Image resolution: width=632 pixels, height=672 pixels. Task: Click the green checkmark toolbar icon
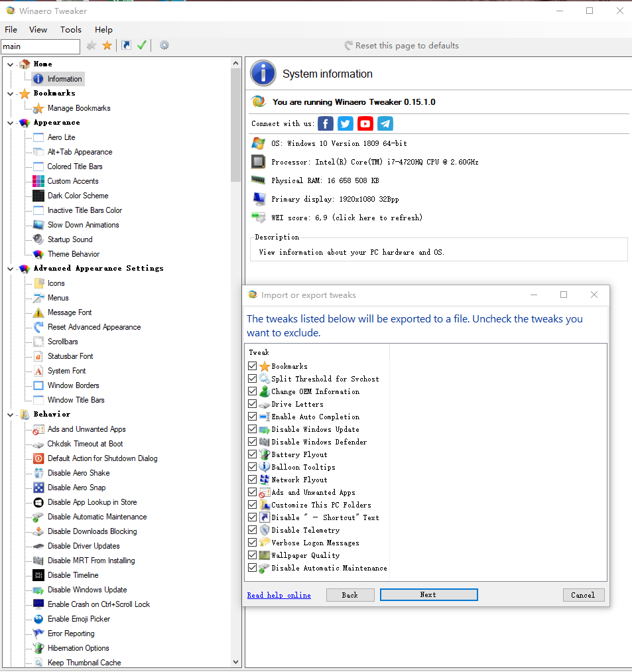(x=142, y=45)
